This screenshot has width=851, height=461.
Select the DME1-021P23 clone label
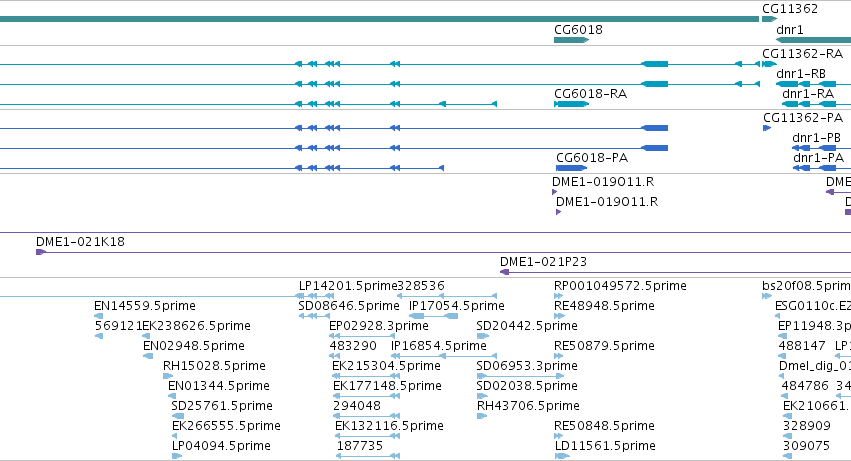tap(543, 262)
